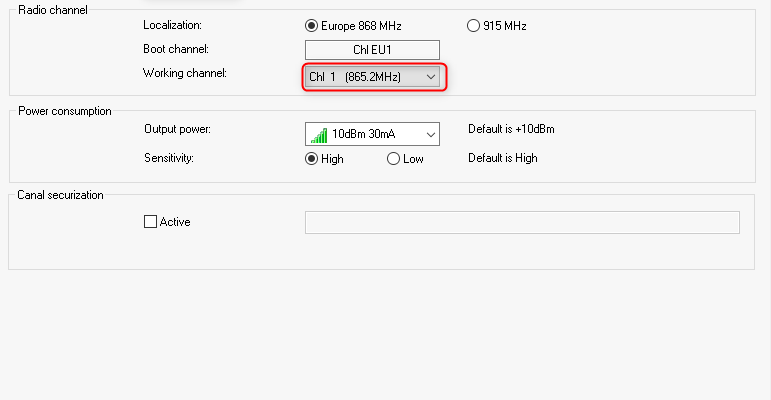This screenshot has height=400, width=771.
Task: Click the Active label text
Action: click(175, 222)
